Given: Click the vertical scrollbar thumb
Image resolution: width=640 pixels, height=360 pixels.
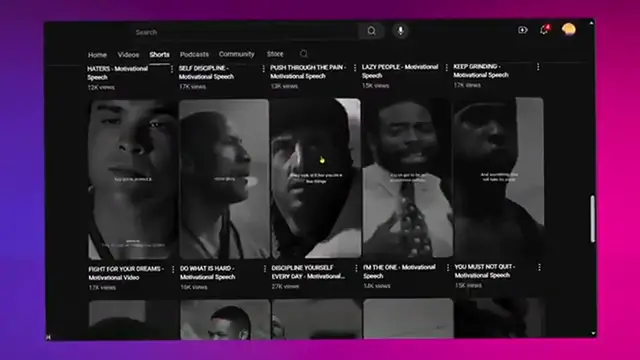Looking at the screenshot, I should click(592, 219).
